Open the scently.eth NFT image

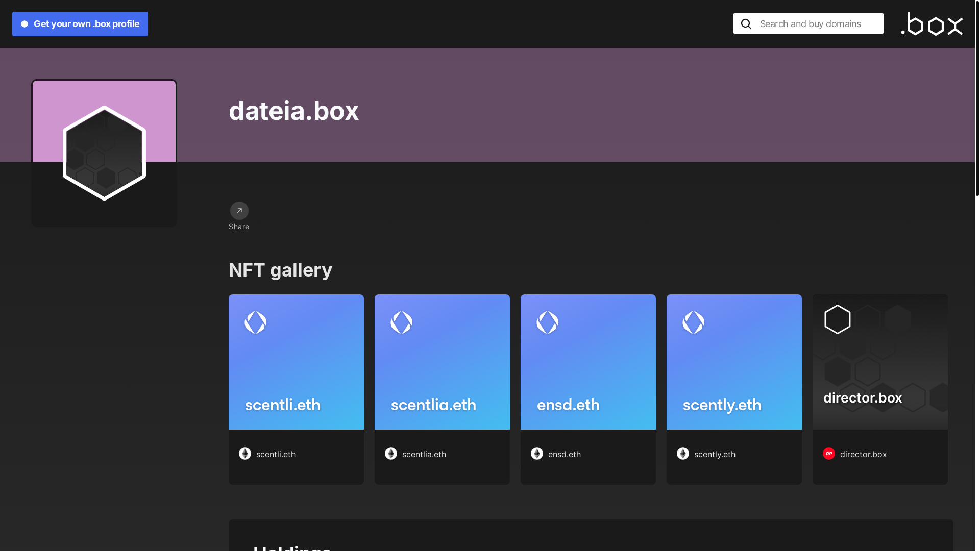coord(734,362)
